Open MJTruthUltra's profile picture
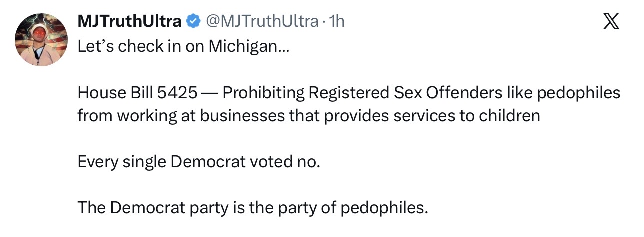Screen dimensions: 644x237 click(x=41, y=40)
